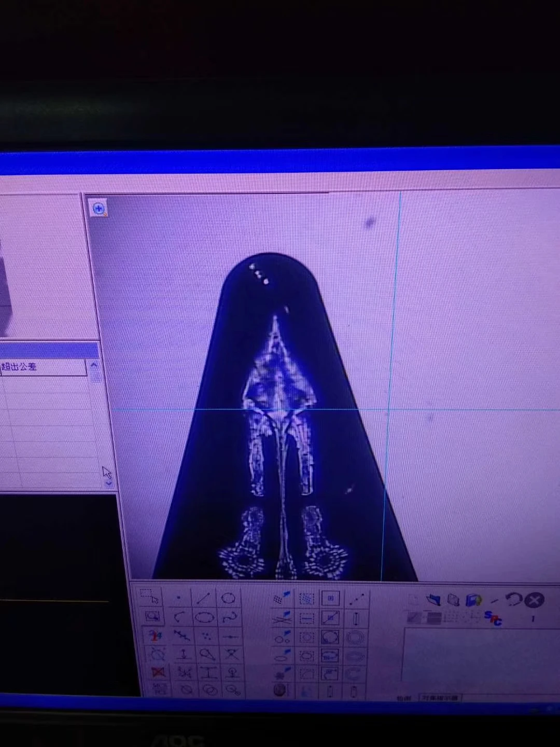Choose auto ellipse with blue flag tool
The image size is (560, 747).
click(x=283, y=655)
